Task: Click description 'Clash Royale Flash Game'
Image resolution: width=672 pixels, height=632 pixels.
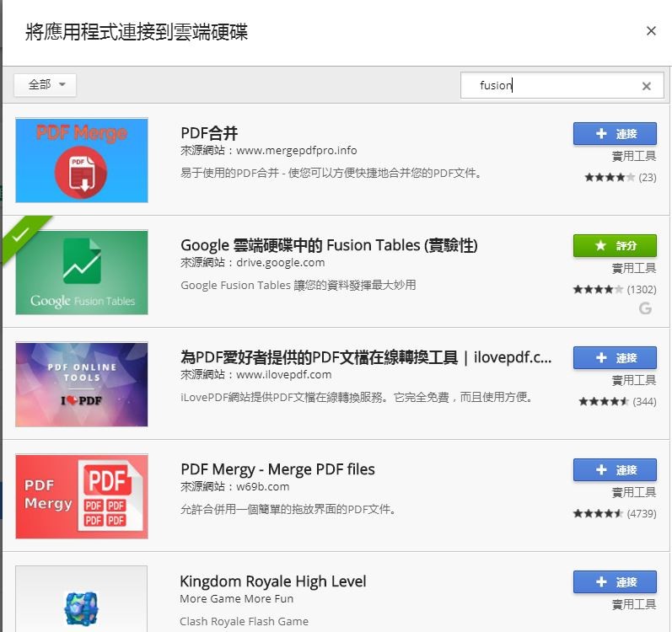Action: pyautogui.click(x=244, y=621)
